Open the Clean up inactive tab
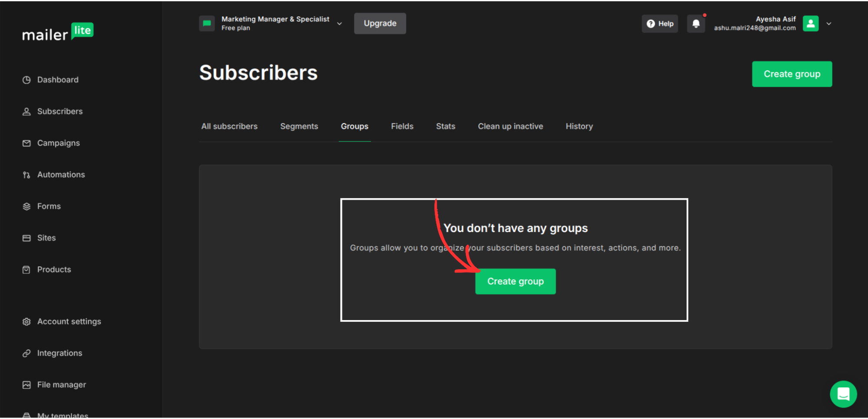Viewport: 868px width, 419px height. [x=511, y=126]
